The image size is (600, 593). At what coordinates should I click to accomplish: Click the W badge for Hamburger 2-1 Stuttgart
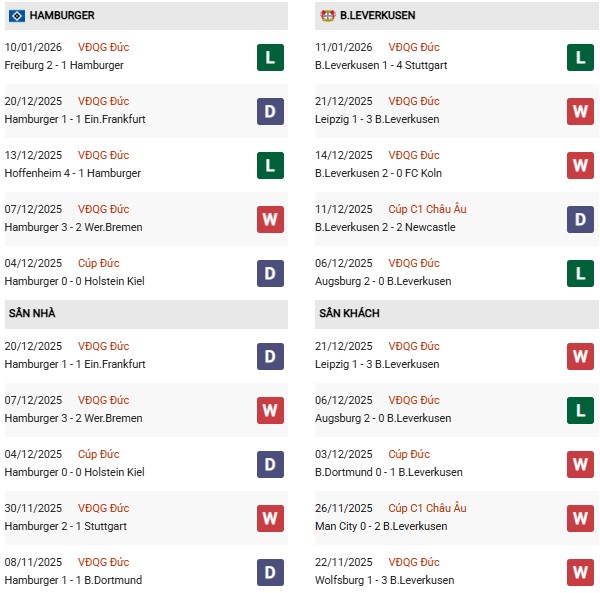[270, 518]
